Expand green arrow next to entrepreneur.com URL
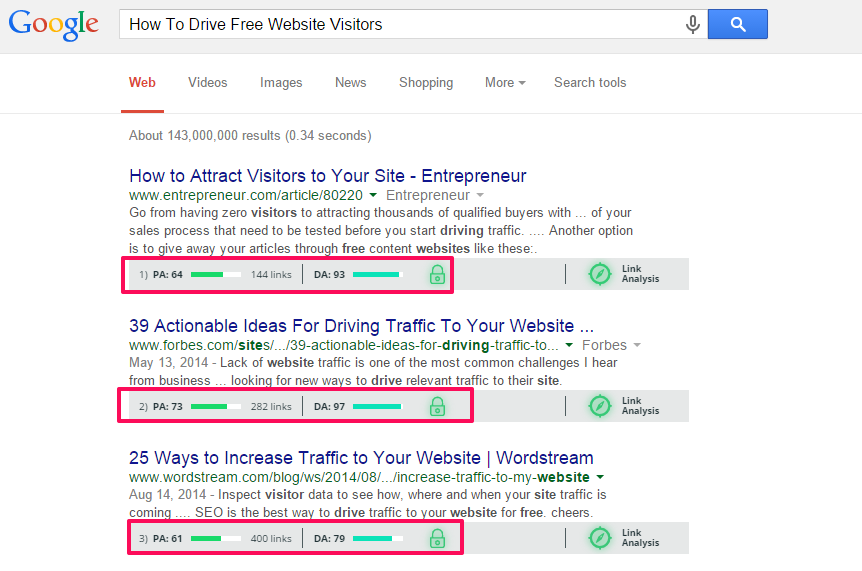Screen dimensions: 862x571 point(373,195)
